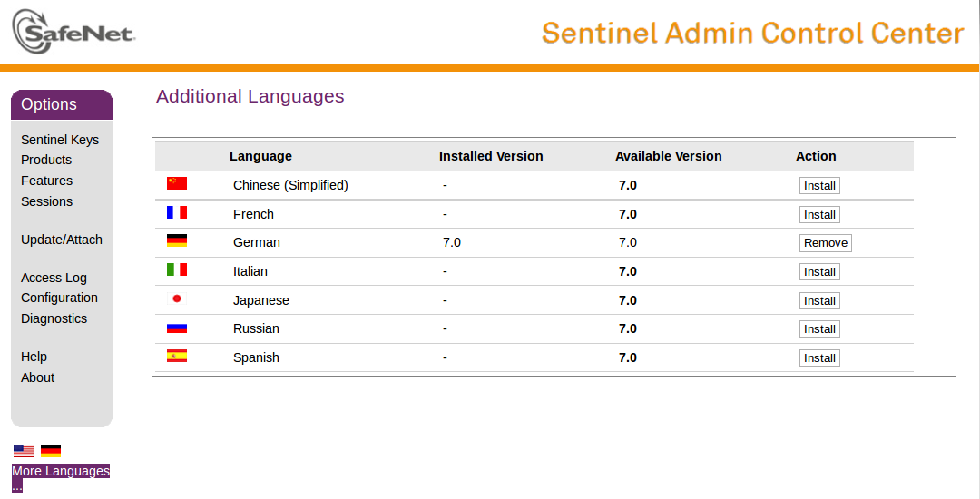Click the SafeNet logo

[73, 32]
